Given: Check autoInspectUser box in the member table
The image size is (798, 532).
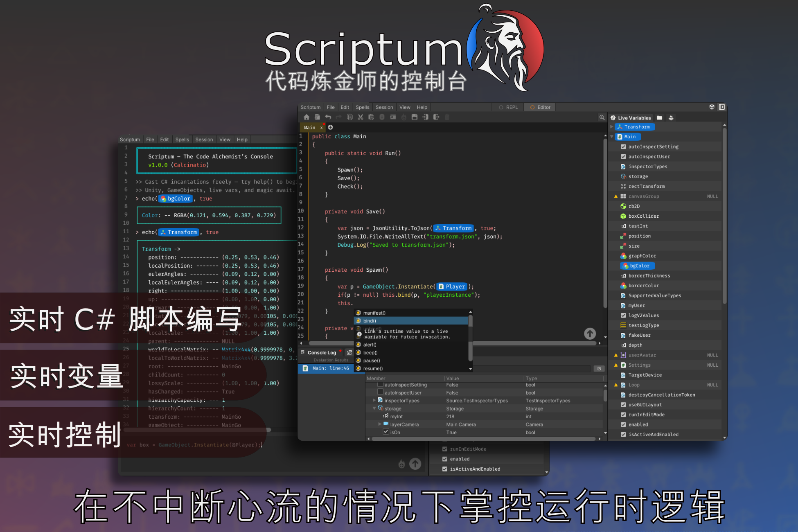Looking at the screenshot, I should click(380, 392).
